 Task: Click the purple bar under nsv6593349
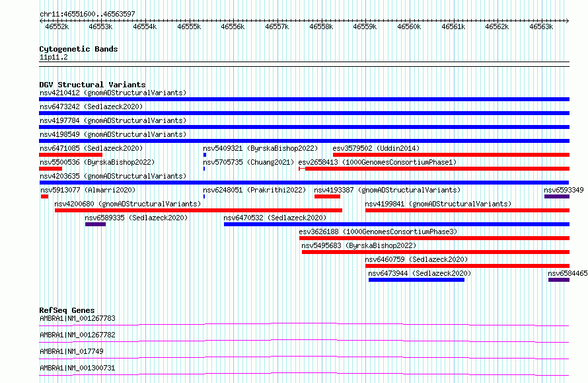[x=557, y=196]
